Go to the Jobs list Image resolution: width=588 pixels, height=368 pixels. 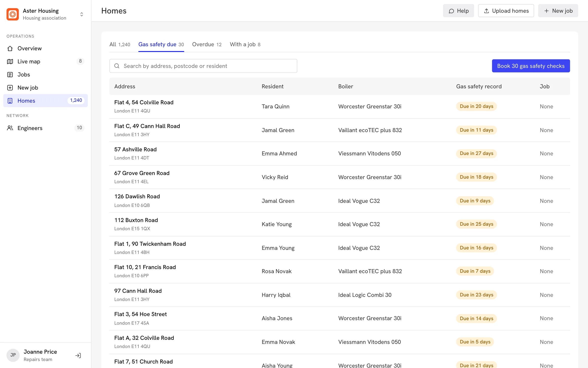(x=46, y=75)
